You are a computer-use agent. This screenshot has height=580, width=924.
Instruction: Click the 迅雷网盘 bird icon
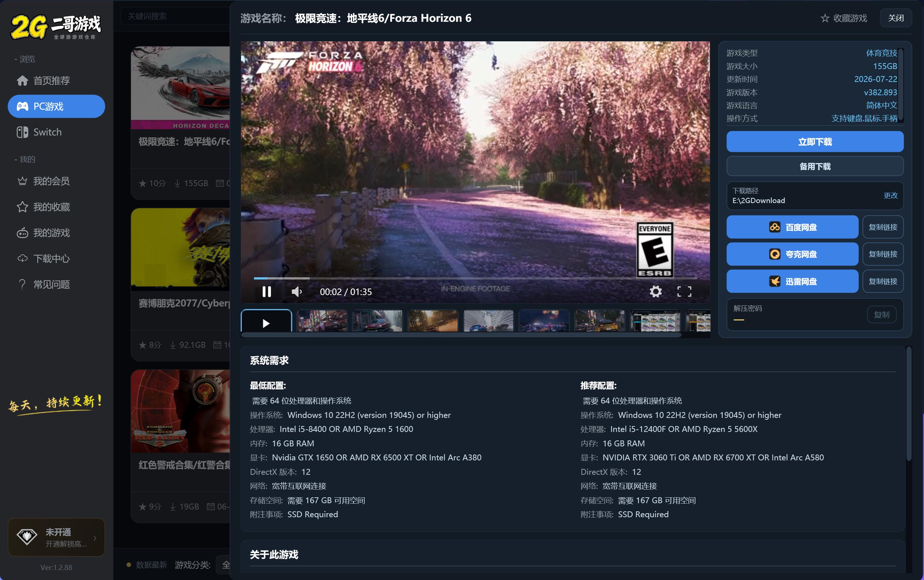774,281
